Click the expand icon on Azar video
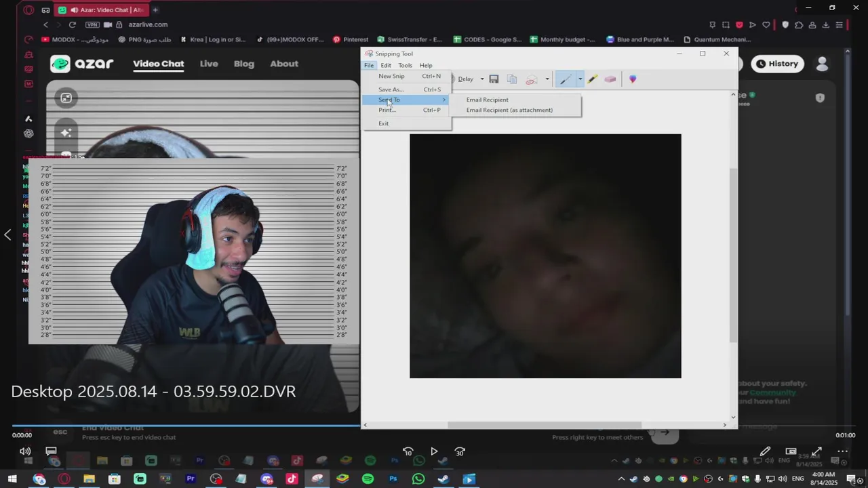Image resolution: width=868 pixels, height=488 pixels. click(66, 98)
